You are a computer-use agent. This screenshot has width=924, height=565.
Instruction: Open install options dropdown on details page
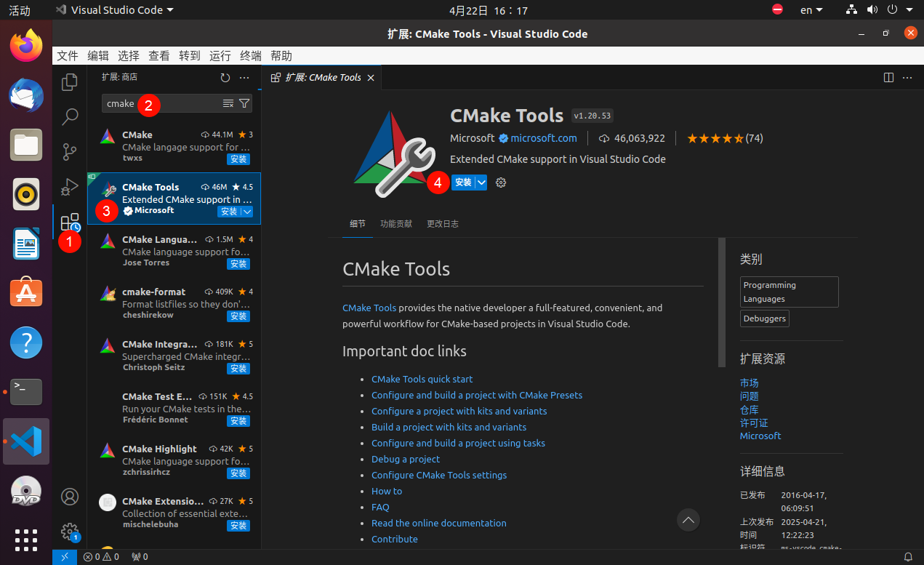click(x=481, y=183)
